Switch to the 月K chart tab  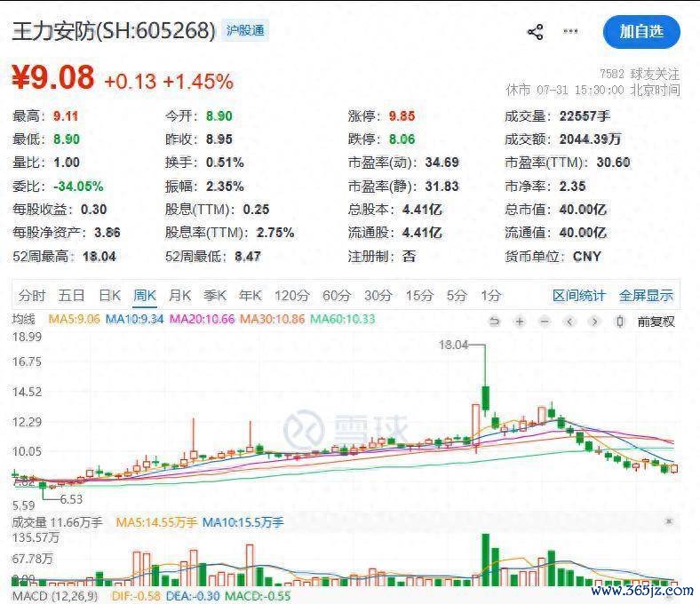[180, 296]
